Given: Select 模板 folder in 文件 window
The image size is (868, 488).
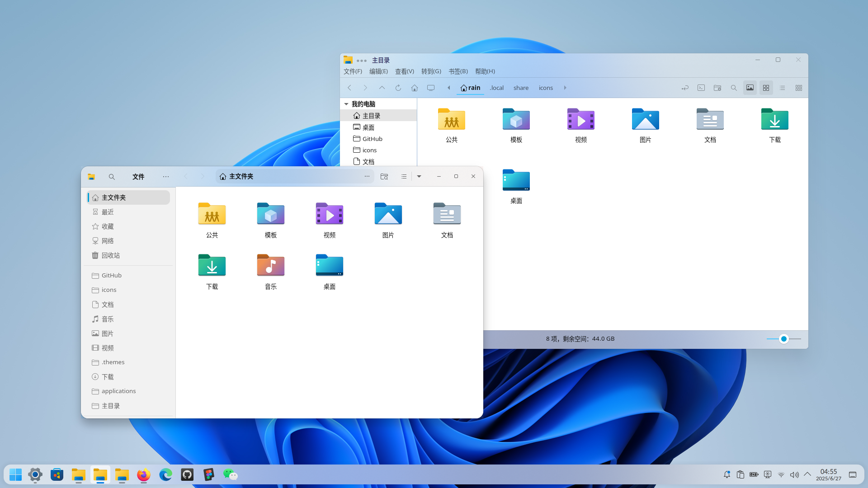Looking at the screenshot, I should 270,220.
